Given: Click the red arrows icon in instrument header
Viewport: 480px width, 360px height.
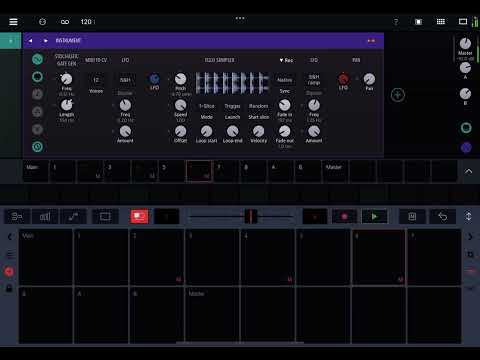Looking at the screenshot, I should pos(371,41).
